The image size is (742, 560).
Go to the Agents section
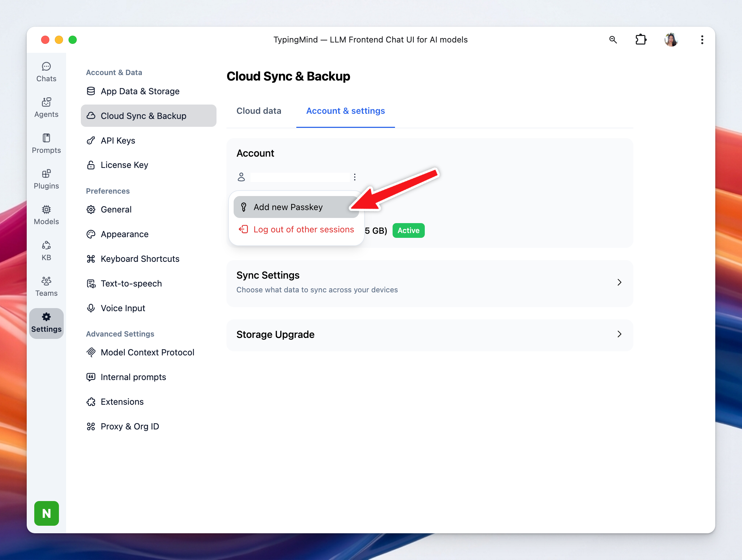click(x=46, y=108)
